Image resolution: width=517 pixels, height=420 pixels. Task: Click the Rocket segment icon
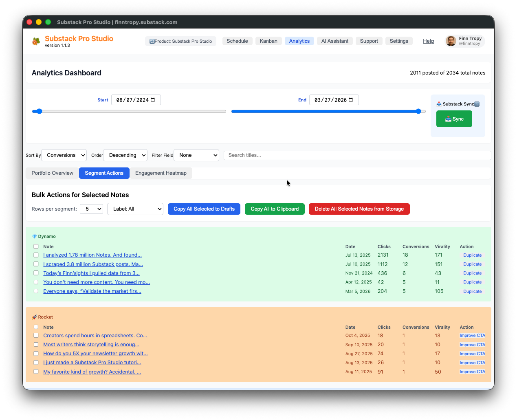click(34, 317)
